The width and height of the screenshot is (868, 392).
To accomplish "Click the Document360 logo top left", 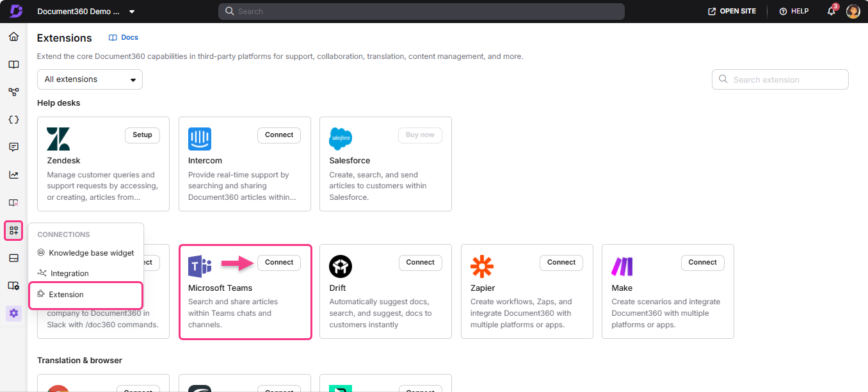I will tap(15, 11).
